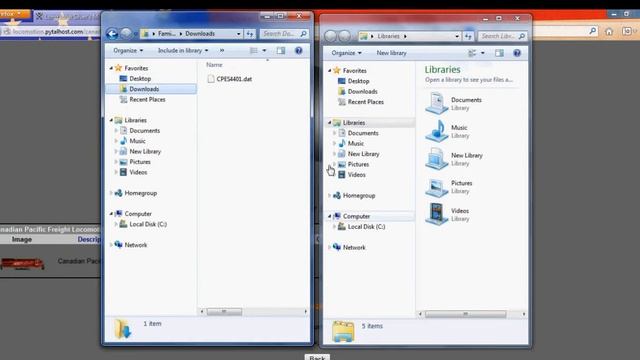Select Recent Places in the Downloads window
640x360 pixels.
[x=147, y=99]
